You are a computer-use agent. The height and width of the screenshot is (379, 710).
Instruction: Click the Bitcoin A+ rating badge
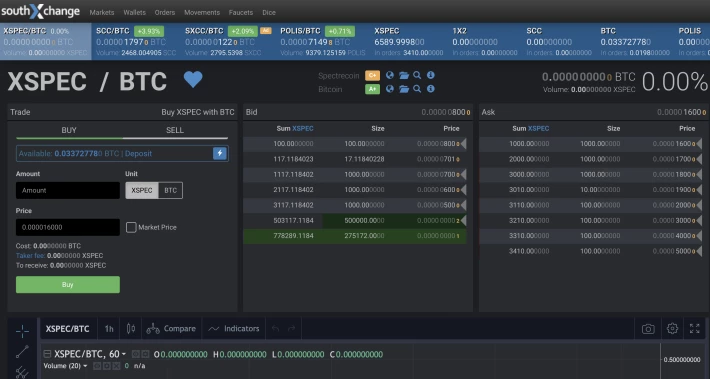click(x=372, y=89)
